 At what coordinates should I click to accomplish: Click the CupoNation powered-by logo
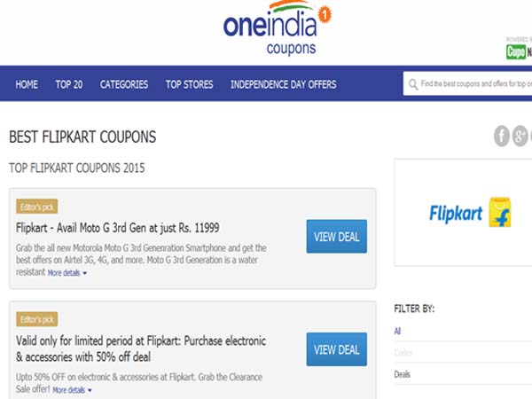520,51
